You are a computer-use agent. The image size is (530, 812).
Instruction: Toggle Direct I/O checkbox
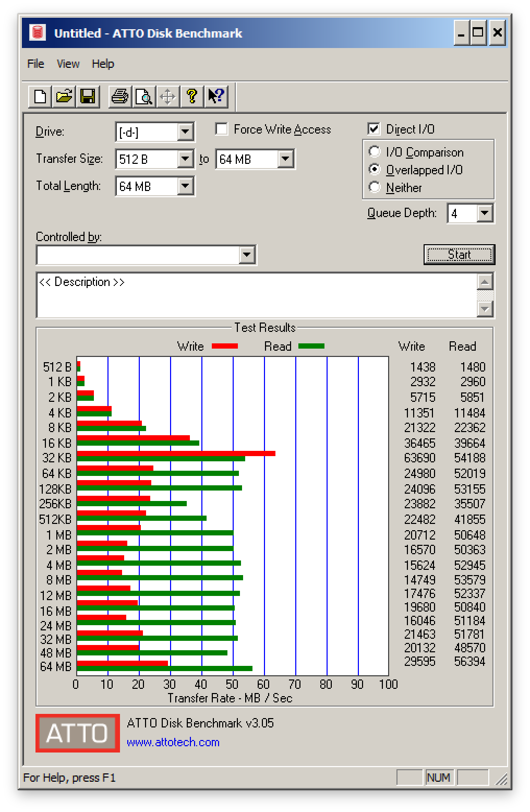(x=374, y=129)
